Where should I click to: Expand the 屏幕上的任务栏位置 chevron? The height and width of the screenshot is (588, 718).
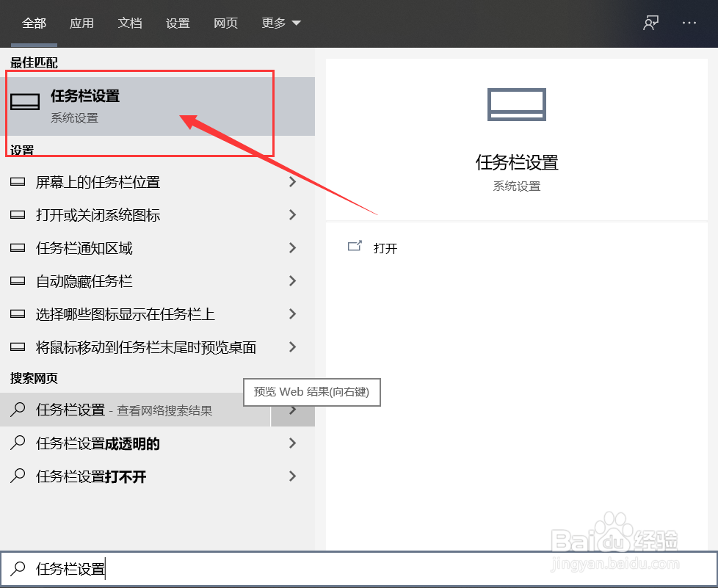[x=292, y=182]
